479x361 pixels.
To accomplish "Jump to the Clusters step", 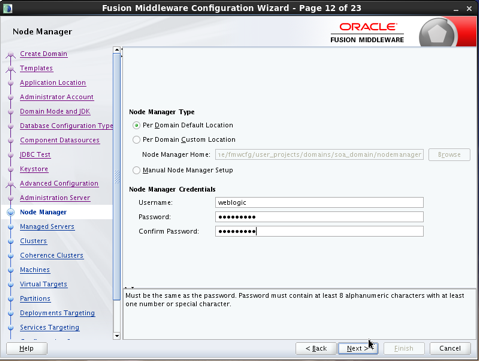I will coord(33,241).
